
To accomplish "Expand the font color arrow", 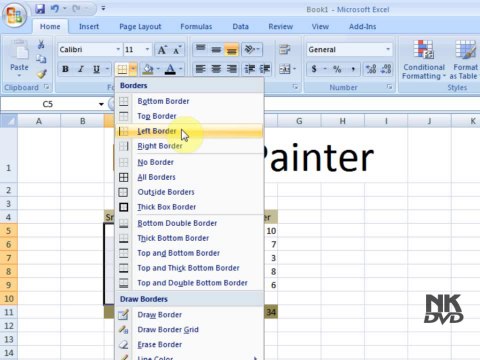I will point(181,69).
